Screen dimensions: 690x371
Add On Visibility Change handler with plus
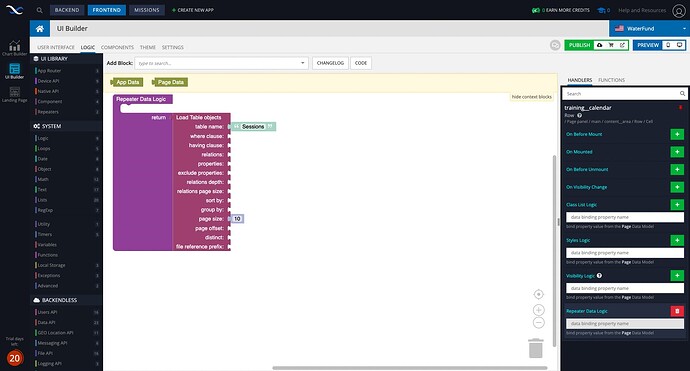point(677,187)
